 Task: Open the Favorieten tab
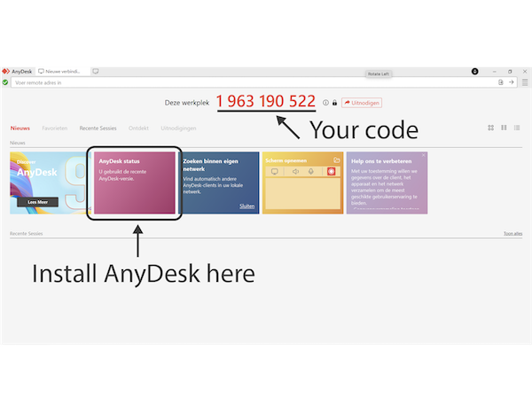pos(55,128)
